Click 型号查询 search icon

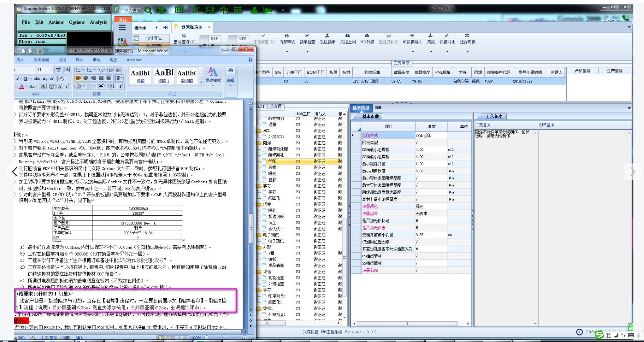tap(184, 35)
